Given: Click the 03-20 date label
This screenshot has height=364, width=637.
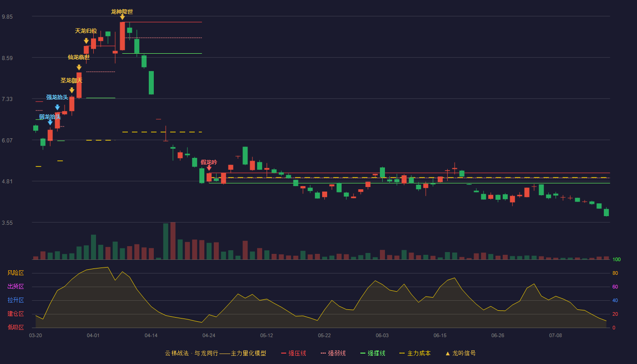Looking at the screenshot, I should (35, 335).
